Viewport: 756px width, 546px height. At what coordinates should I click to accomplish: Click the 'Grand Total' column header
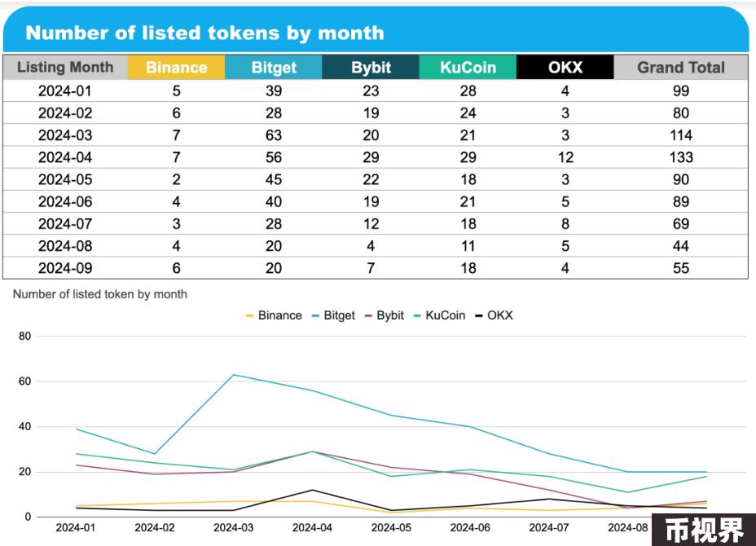681,67
